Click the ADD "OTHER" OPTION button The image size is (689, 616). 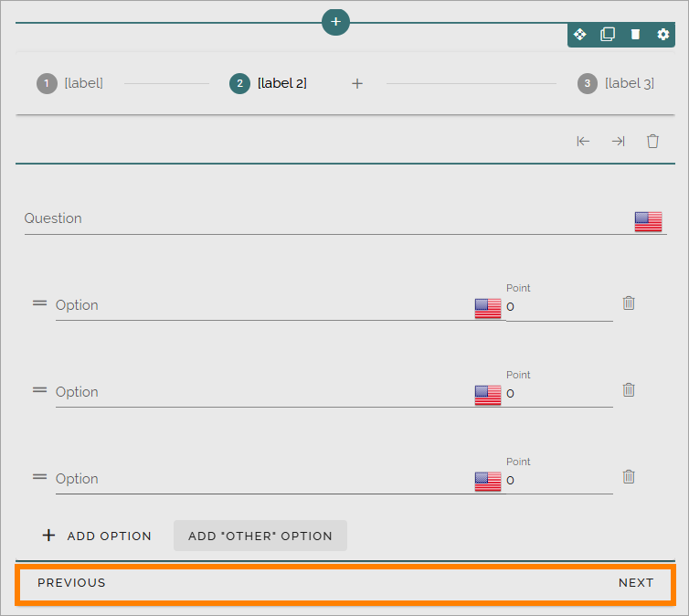pyautogui.click(x=260, y=536)
